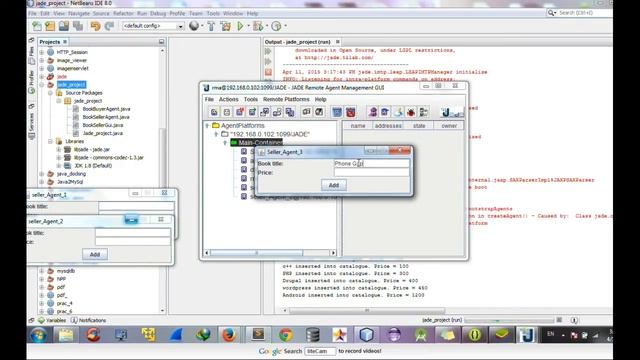Image resolution: width=640 pixels, height=360 pixels.
Task: Click the Chrome icon on the taskbar
Action: click(286, 336)
